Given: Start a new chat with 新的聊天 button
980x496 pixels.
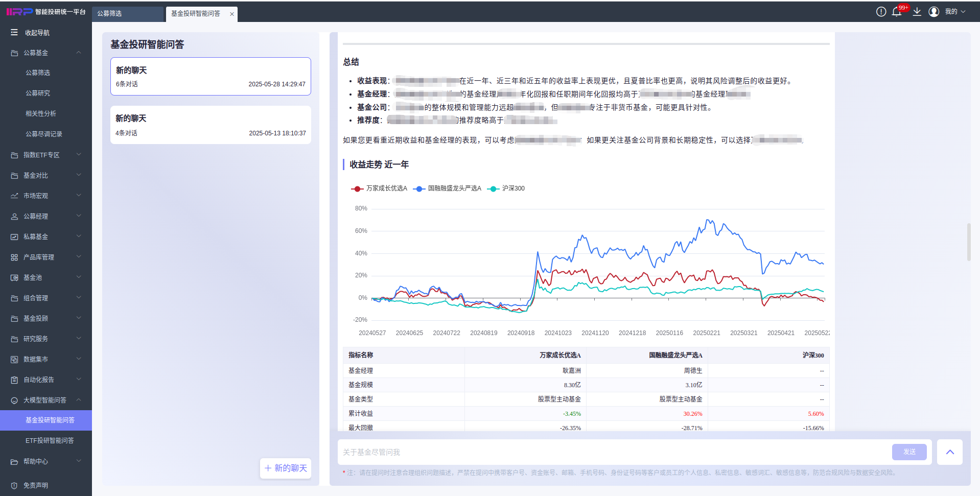Looking at the screenshot, I should (286, 468).
